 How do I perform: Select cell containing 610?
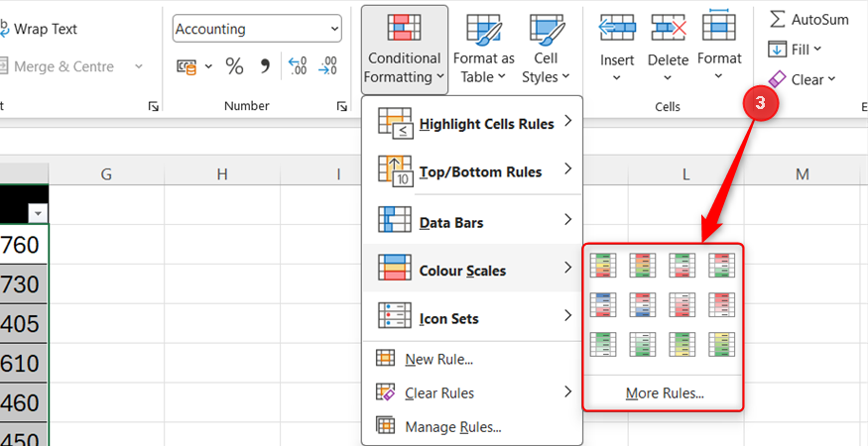(x=24, y=363)
